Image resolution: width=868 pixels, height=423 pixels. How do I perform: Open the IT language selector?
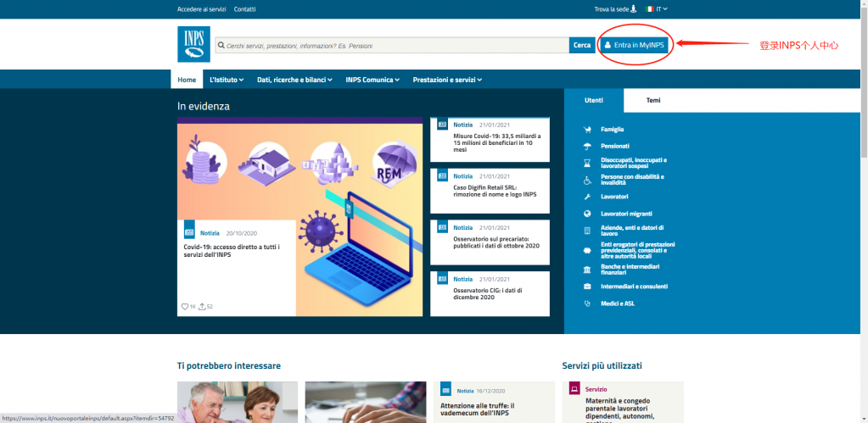pos(657,9)
